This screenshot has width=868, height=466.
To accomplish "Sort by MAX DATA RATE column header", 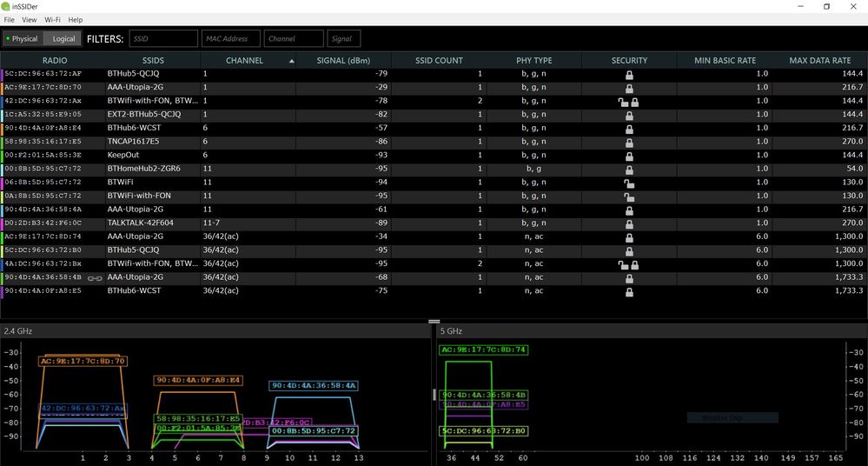I will coord(820,60).
